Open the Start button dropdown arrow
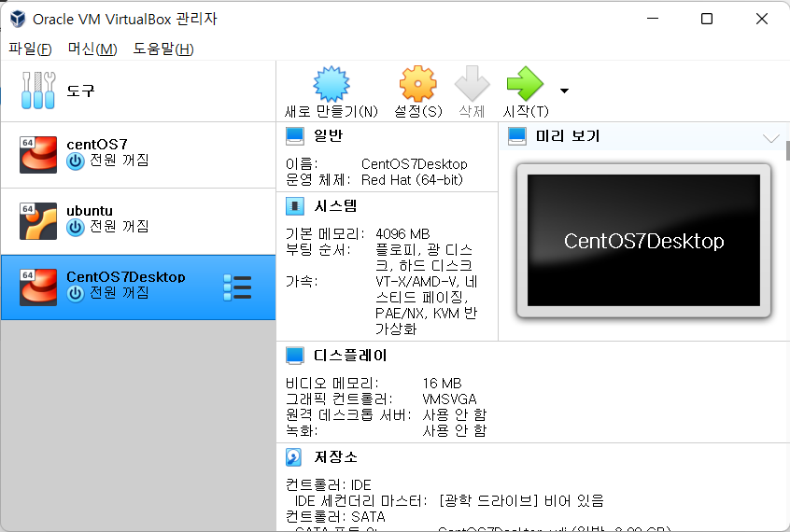This screenshot has height=532, width=790. [564, 91]
